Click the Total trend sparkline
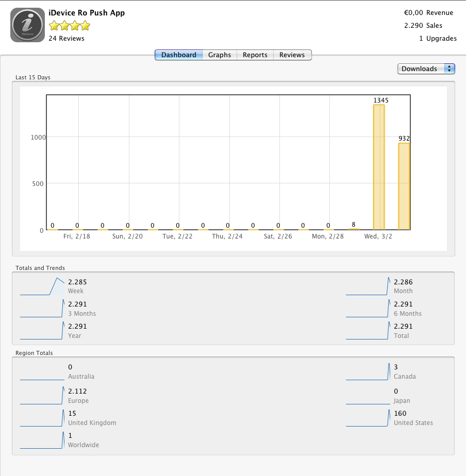Image resolution: width=466 pixels, height=476 pixels. point(368,331)
